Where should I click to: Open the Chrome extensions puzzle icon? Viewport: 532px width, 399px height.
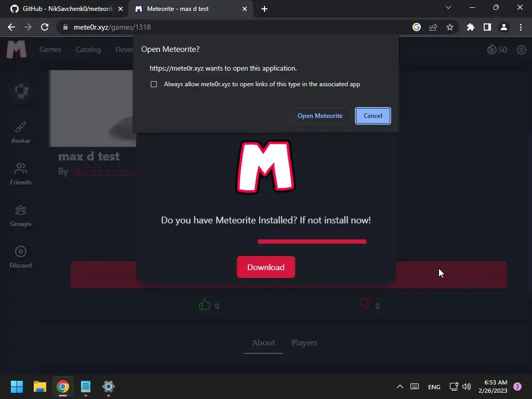pyautogui.click(x=470, y=27)
